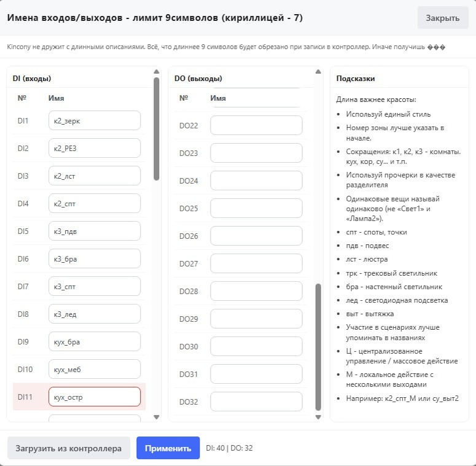
Task: Focus the DI1 name field к2_зерк
Action: point(95,120)
